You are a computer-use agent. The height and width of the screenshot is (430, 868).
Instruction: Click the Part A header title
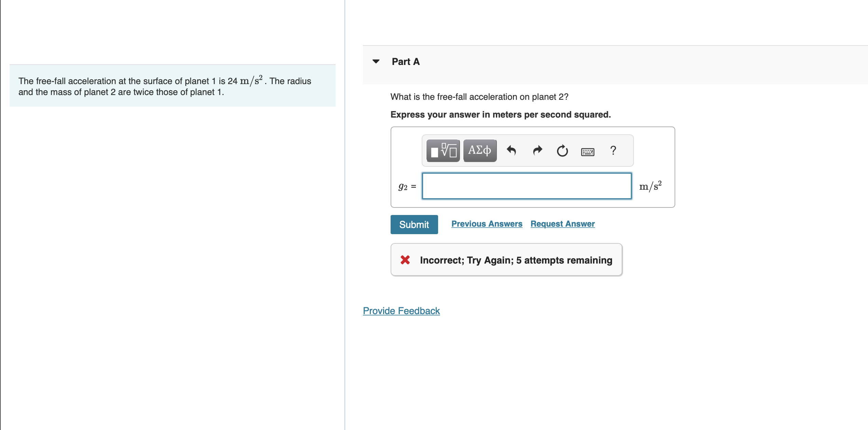(406, 62)
